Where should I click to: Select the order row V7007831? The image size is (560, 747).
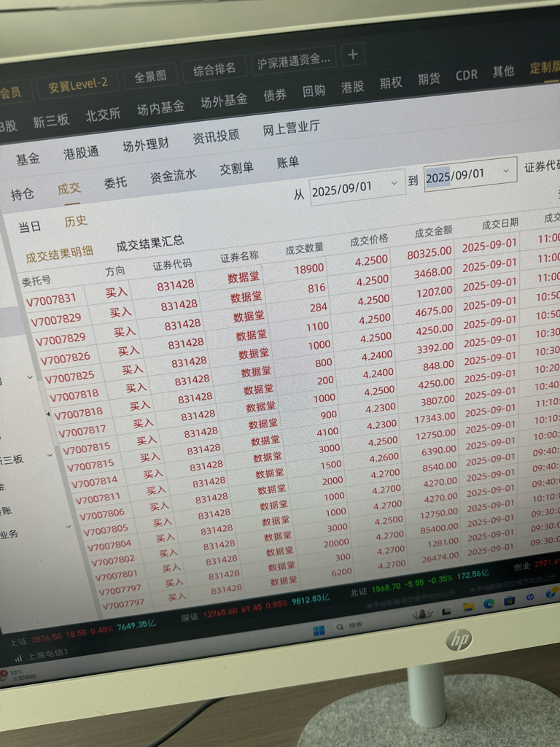pyautogui.click(x=51, y=300)
